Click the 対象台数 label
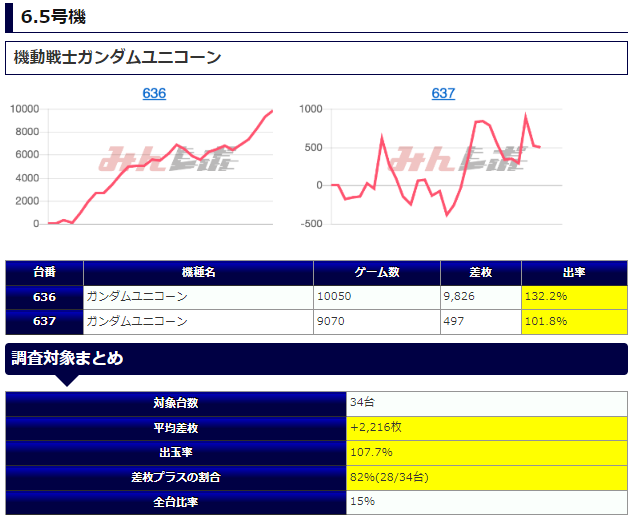The height and width of the screenshot is (518, 633). point(176,403)
